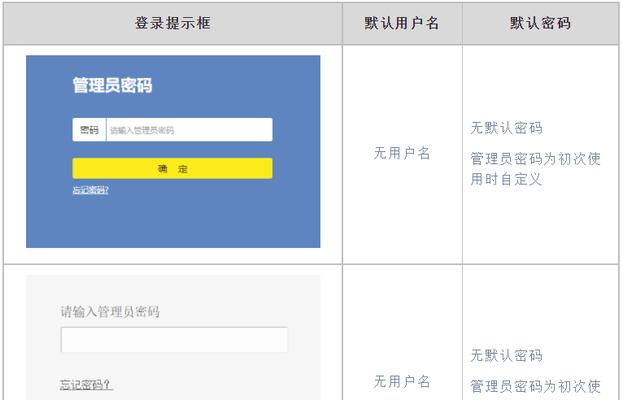The height and width of the screenshot is (400, 623).
Task: Click the gray 请输入管理员密码 label
Action: pos(110,312)
